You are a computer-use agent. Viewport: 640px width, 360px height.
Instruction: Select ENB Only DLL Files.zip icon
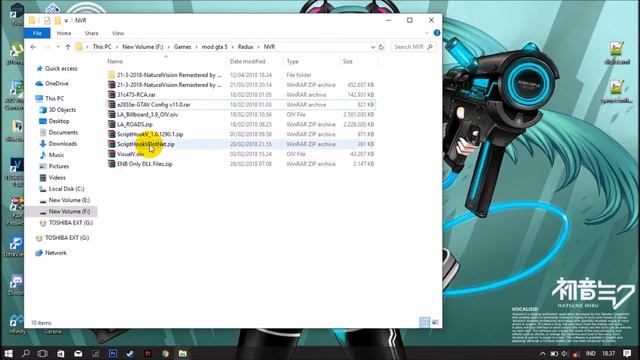(x=111, y=164)
